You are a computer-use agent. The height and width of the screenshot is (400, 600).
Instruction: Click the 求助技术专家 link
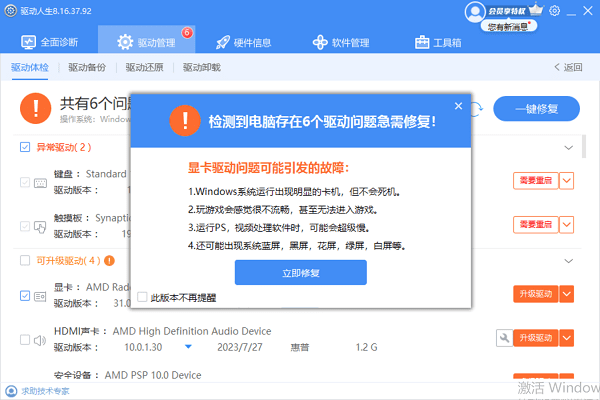pos(46,391)
